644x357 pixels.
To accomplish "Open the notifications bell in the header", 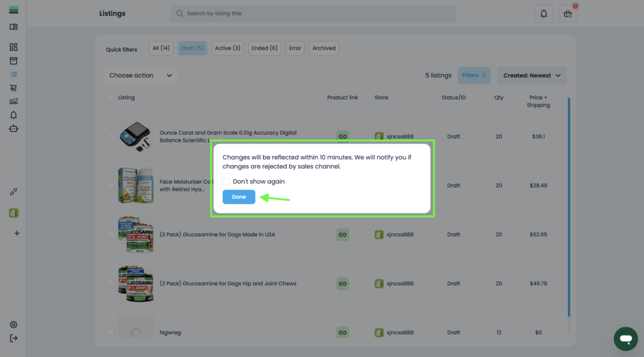I will (x=543, y=14).
